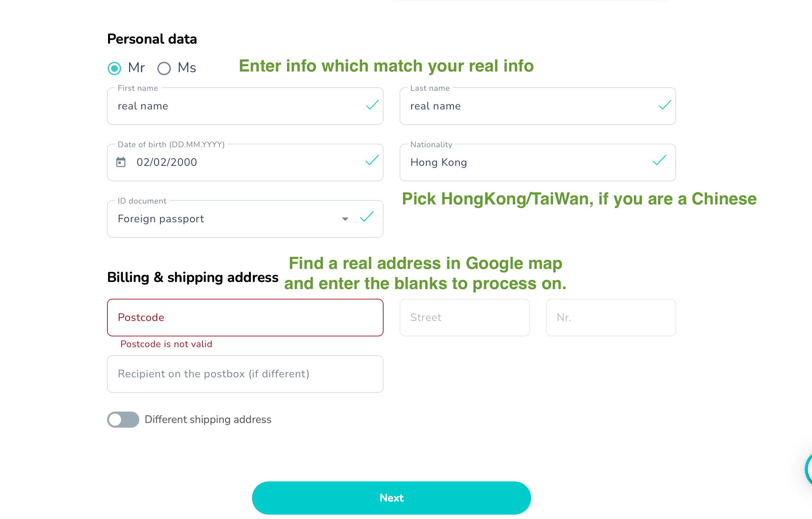Select the Ms radio button
The image size is (812, 519).
click(x=164, y=68)
